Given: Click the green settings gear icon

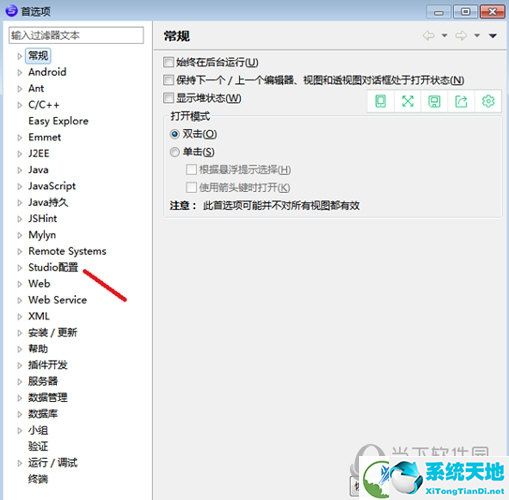Looking at the screenshot, I should pos(488,101).
